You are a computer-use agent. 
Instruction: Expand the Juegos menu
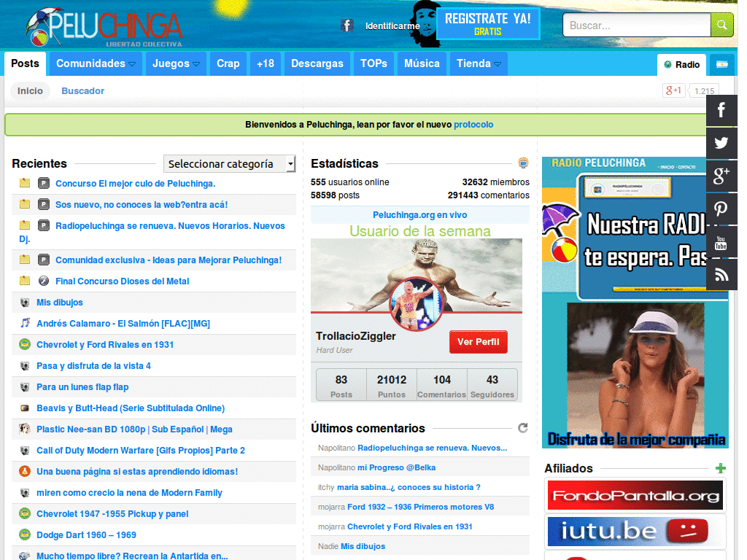point(176,64)
